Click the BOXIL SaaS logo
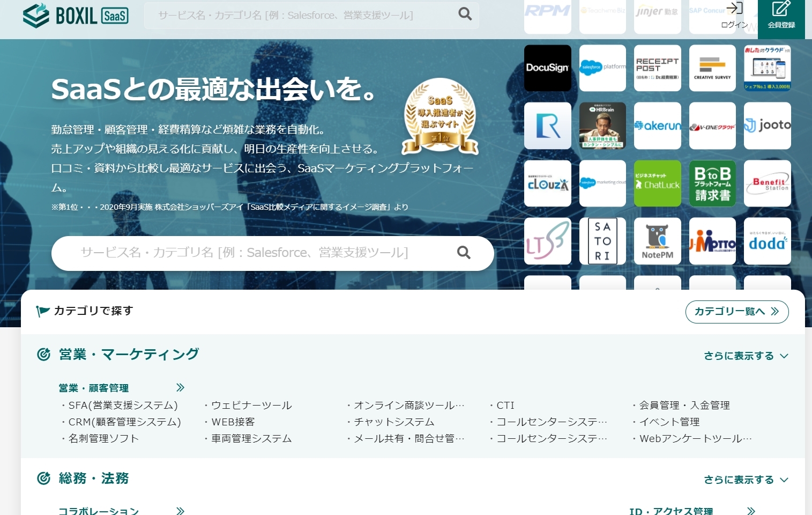 [x=76, y=16]
